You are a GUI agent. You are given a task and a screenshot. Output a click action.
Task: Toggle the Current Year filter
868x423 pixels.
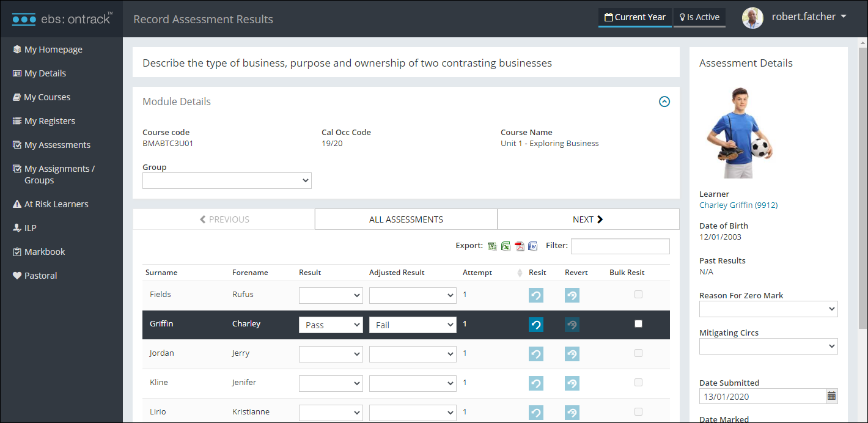[x=634, y=17]
